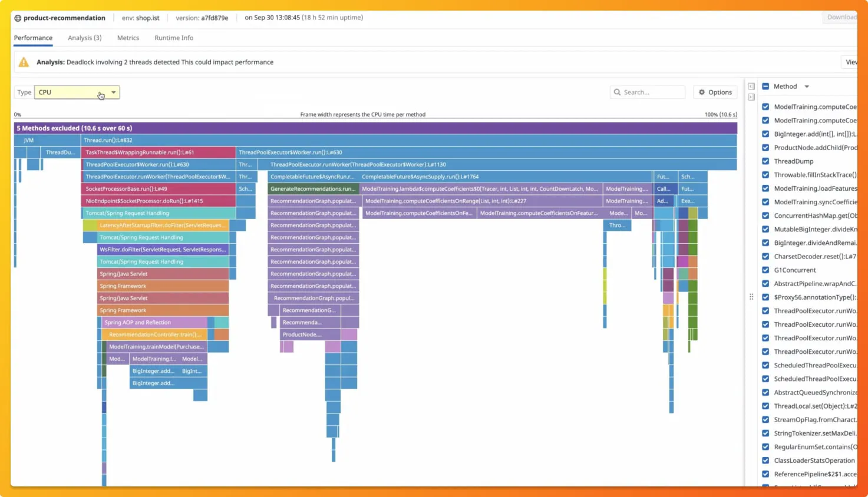Screen dimensions: 868x497
Task: Click the 'env: shop.ist' label
Action: pyautogui.click(x=141, y=18)
